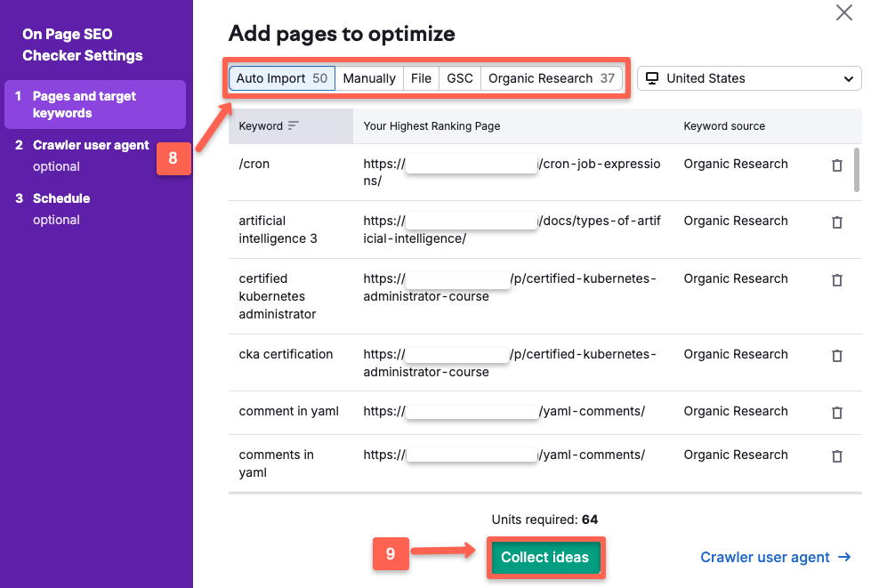Open the GSC tab
879x588 pixels.
[460, 78]
